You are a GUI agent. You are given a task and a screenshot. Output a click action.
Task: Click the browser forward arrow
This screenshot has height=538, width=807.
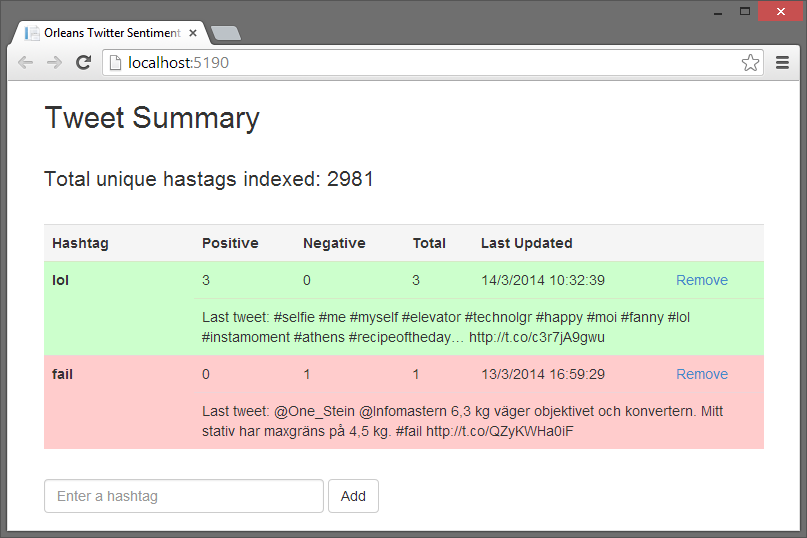(x=54, y=63)
